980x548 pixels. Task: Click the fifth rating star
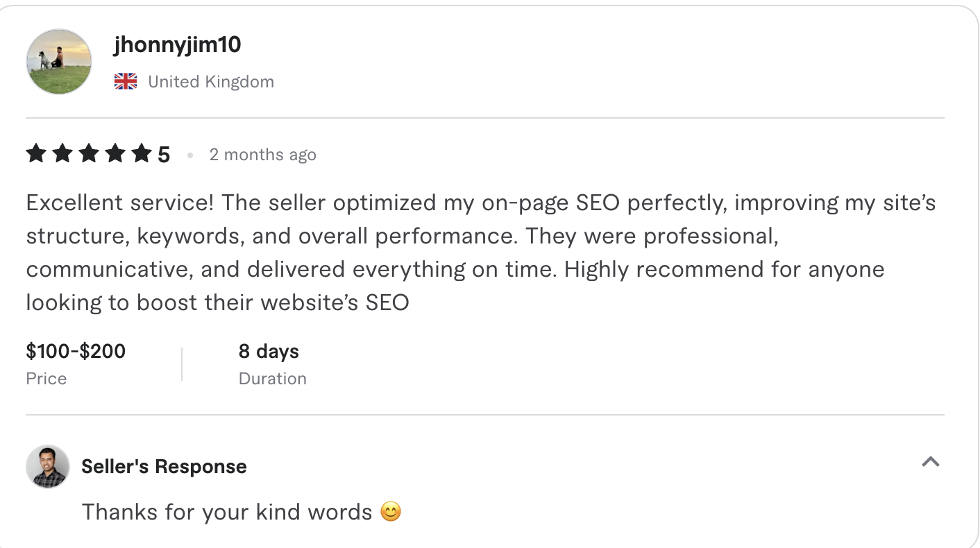click(x=142, y=153)
